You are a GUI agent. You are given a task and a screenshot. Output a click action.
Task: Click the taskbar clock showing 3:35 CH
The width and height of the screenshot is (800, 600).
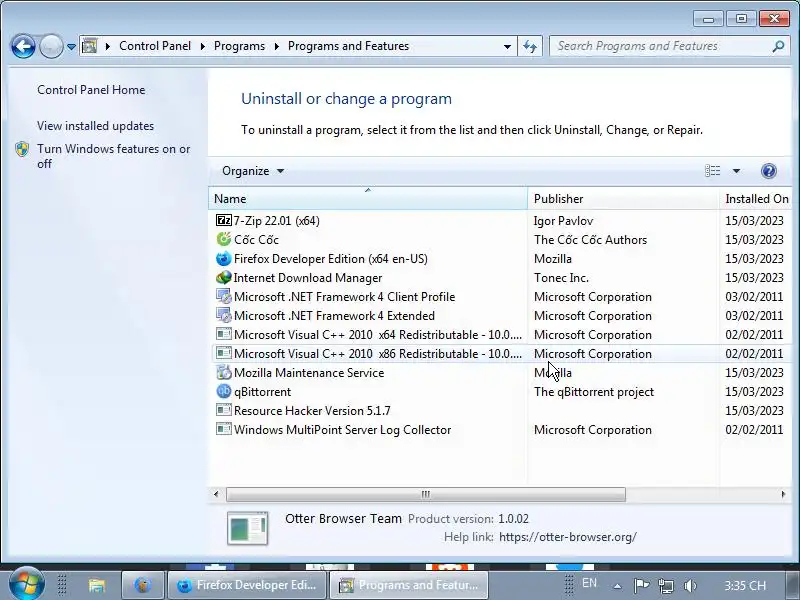(745, 585)
